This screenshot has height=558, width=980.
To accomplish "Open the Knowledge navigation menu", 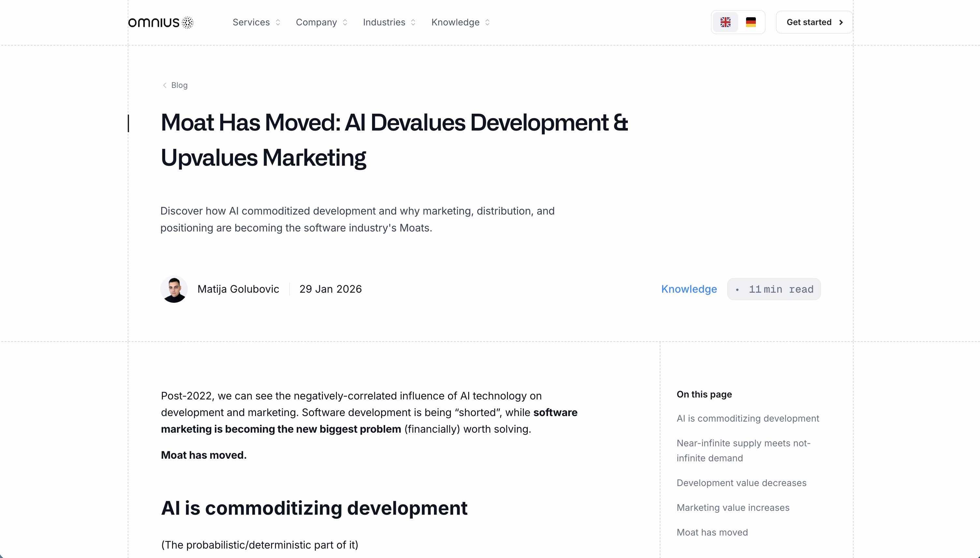I will pyautogui.click(x=455, y=22).
